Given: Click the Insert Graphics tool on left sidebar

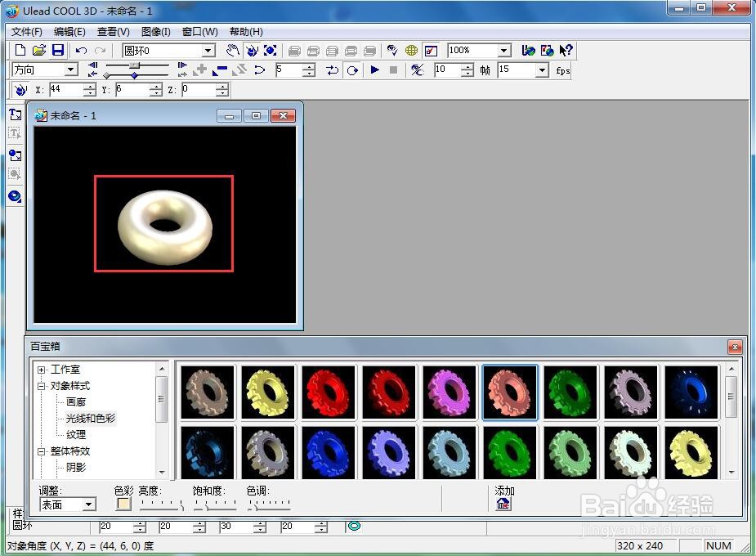Looking at the screenshot, I should point(15,155).
